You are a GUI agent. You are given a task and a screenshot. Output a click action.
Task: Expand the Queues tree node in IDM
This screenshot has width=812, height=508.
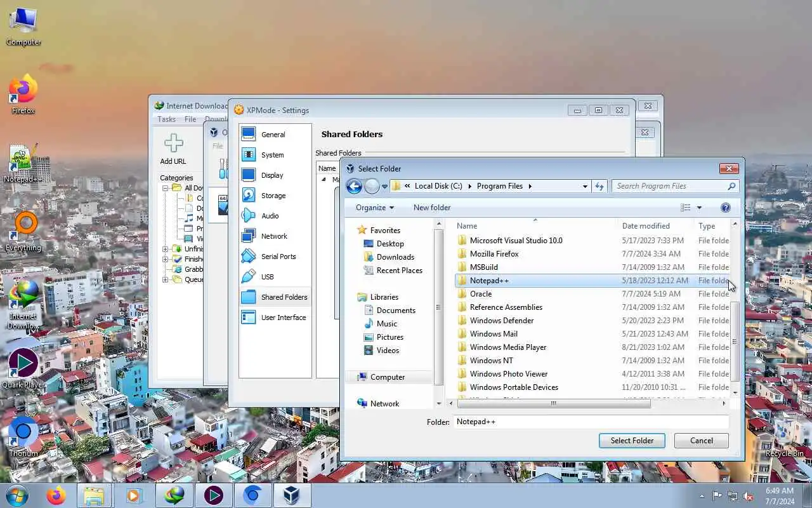coord(166,279)
